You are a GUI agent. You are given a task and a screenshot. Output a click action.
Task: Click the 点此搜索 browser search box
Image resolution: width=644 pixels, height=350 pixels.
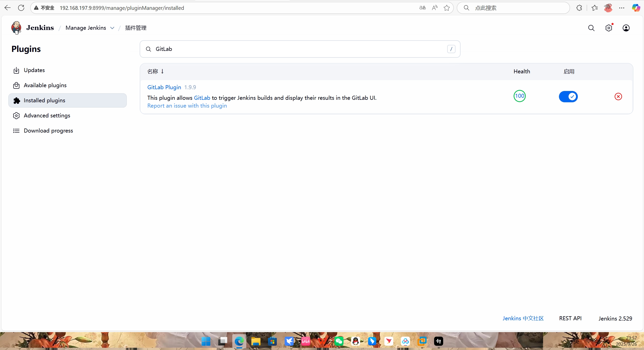[513, 8]
